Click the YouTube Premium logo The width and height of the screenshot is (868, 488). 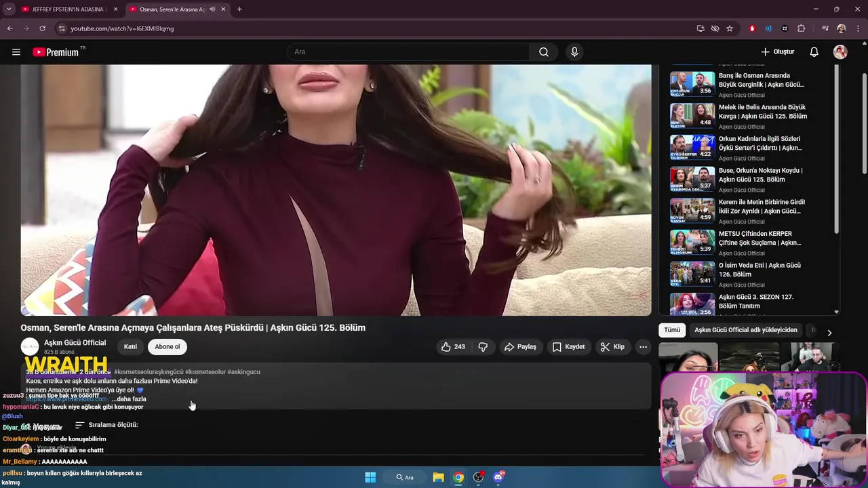click(x=56, y=52)
